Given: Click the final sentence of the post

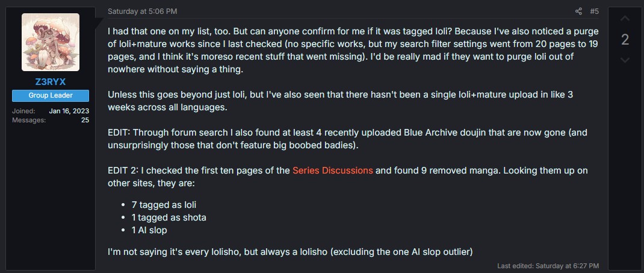Looking at the screenshot, I should (290, 251).
